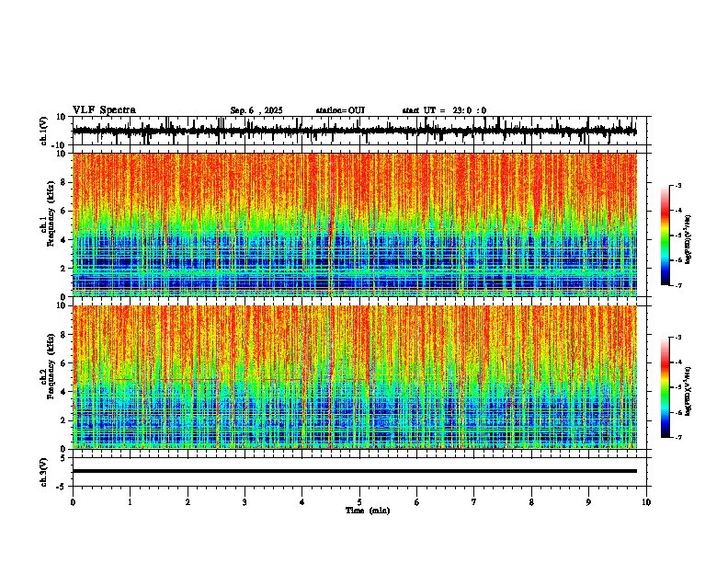The image size is (728, 563).
Task: Click the "4" kHz tick of ch.1 spectrogram
Action: coord(64,240)
